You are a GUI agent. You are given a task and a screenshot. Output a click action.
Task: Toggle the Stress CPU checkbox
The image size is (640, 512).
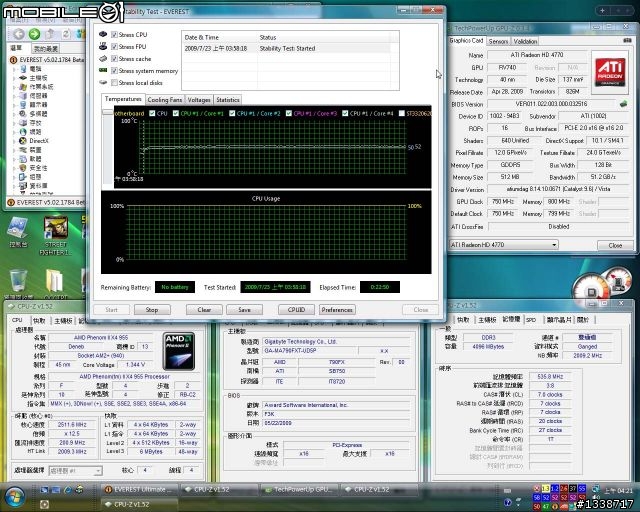[114, 35]
